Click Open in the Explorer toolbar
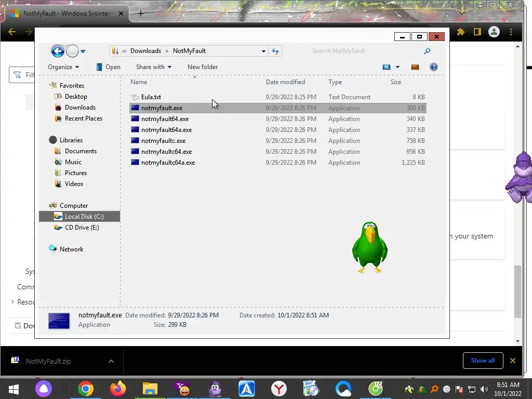The image size is (532, 399). tap(108, 67)
